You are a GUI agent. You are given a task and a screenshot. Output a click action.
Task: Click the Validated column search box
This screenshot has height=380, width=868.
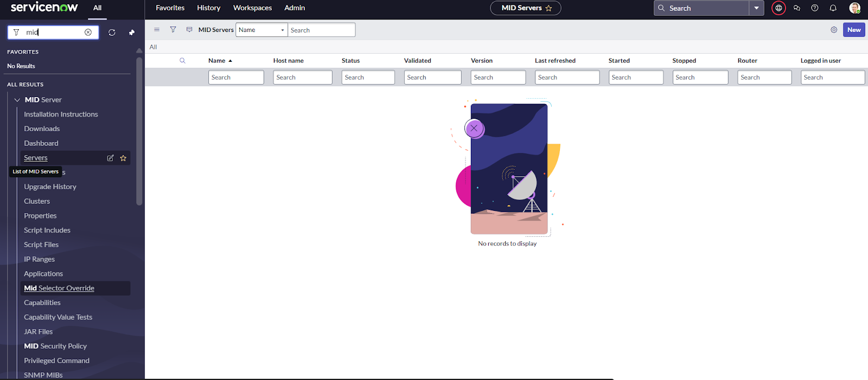(432, 78)
